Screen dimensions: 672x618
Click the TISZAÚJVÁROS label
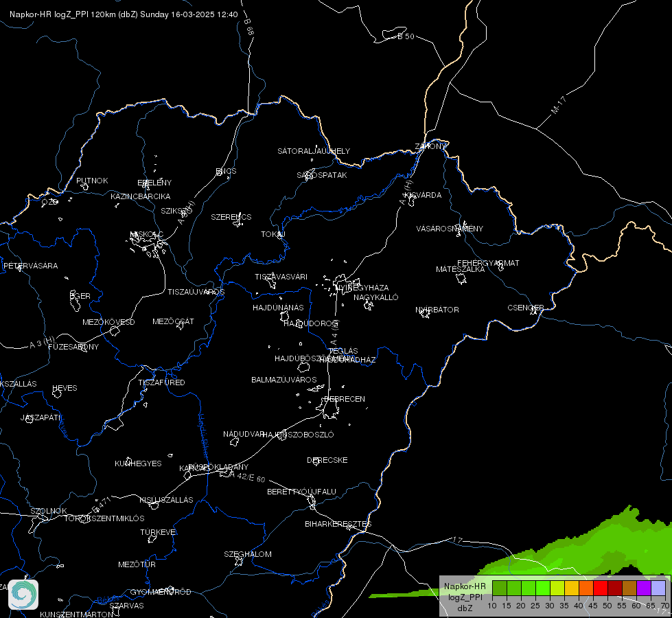click(x=196, y=292)
